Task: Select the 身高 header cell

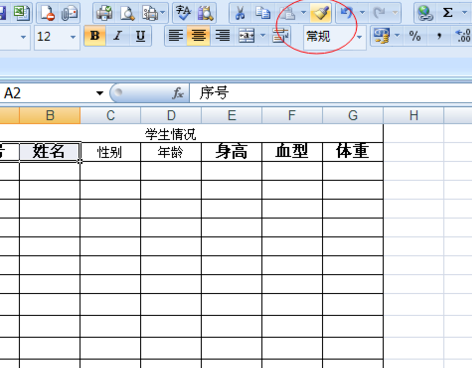Action: (232, 152)
